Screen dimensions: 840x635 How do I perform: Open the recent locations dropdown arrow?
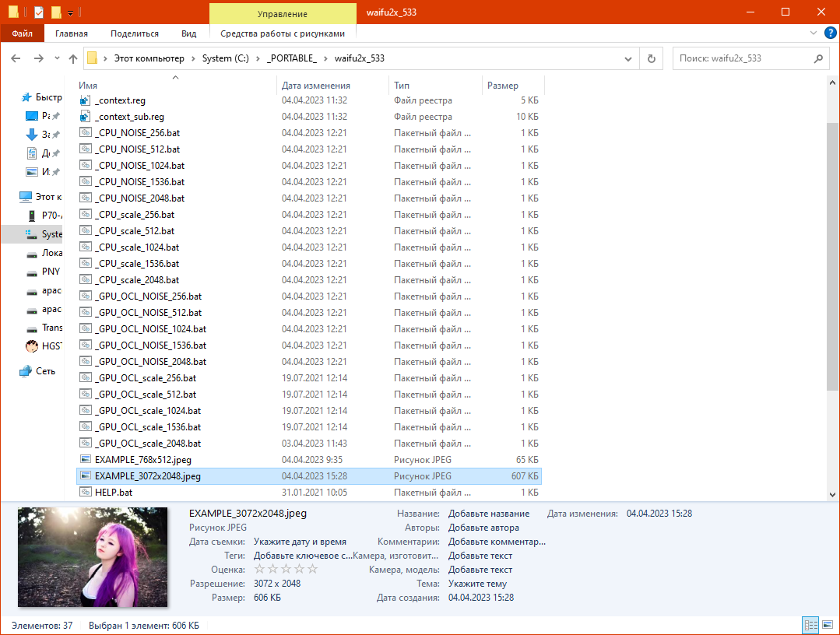point(57,58)
